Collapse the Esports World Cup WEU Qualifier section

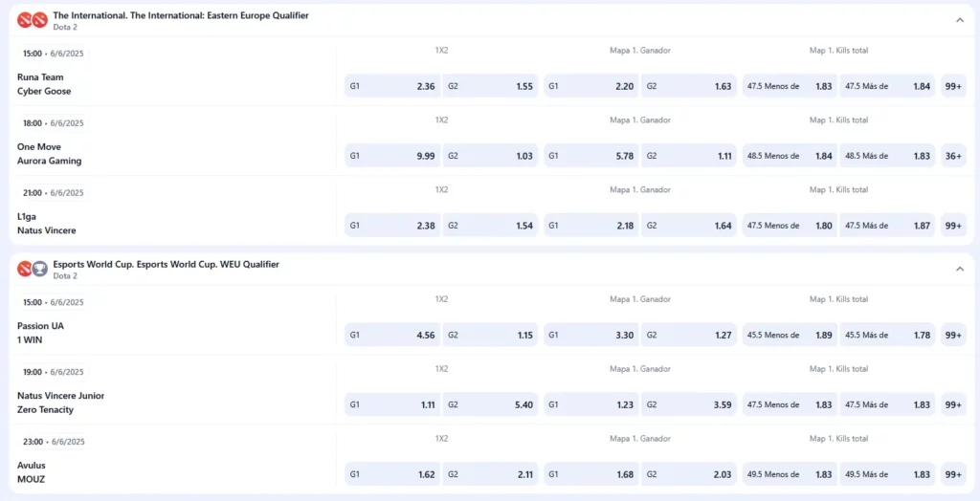[x=959, y=269]
